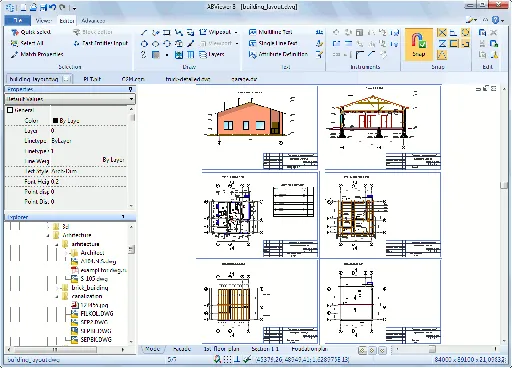Toggle the ortho icon in status bar
The height and width of the screenshot is (368, 512).
(x=237, y=359)
